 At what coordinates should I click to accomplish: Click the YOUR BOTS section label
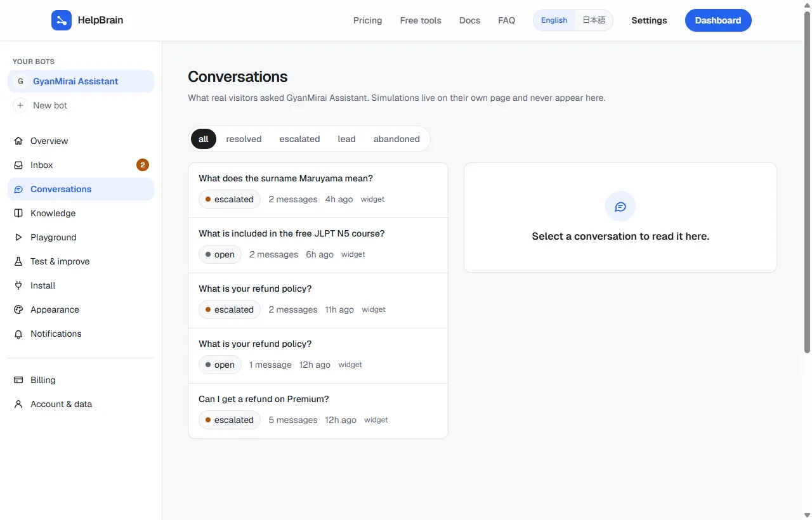click(34, 62)
